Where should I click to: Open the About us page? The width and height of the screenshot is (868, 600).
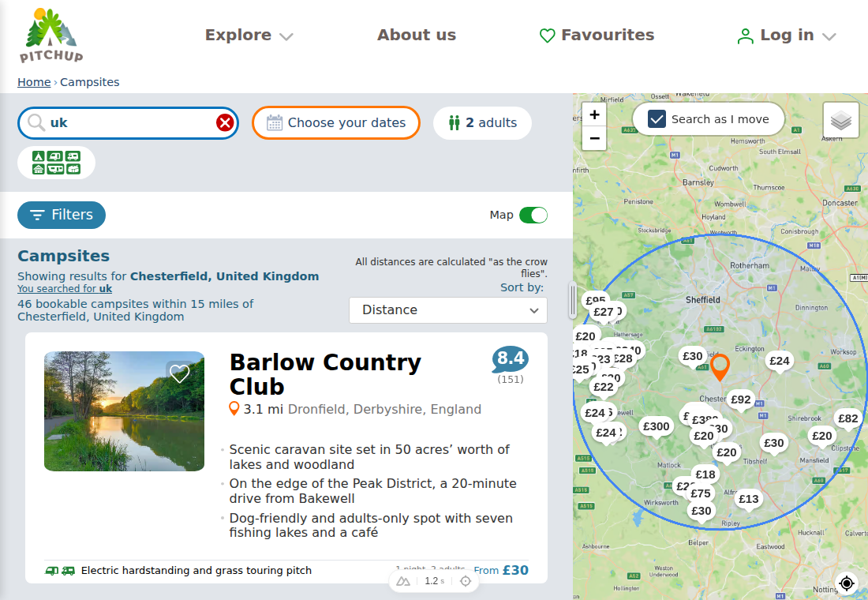(x=417, y=35)
